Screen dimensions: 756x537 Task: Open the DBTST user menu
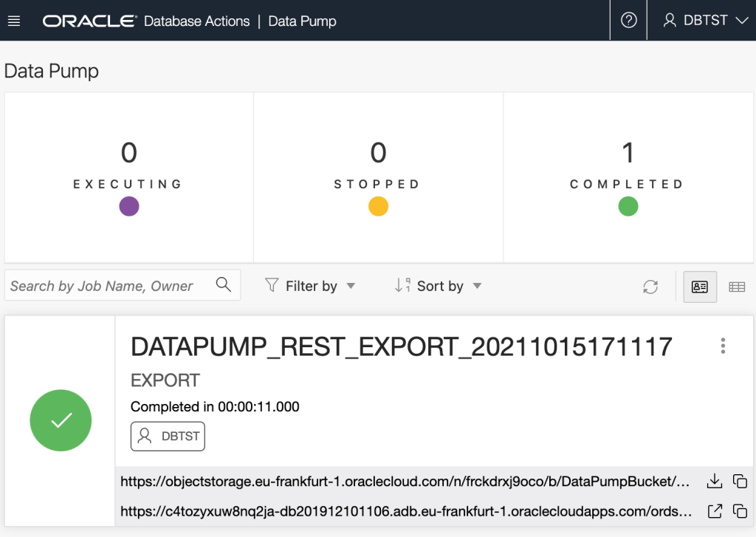click(706, 21)
